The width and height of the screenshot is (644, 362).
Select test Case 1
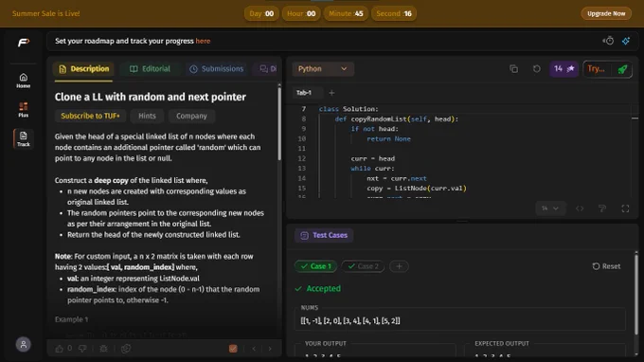tap(315, 266)
